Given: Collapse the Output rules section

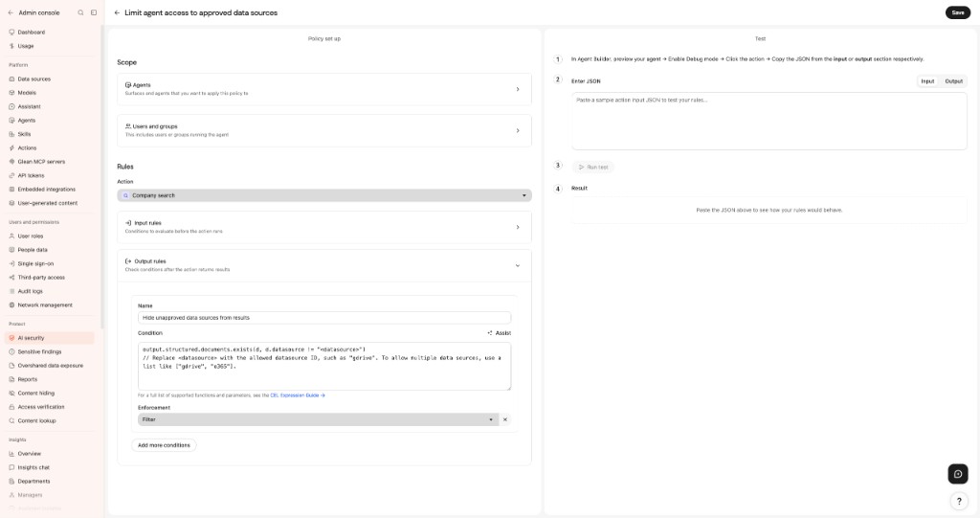Looking at the screenshot, I should [x=324, y=265].
